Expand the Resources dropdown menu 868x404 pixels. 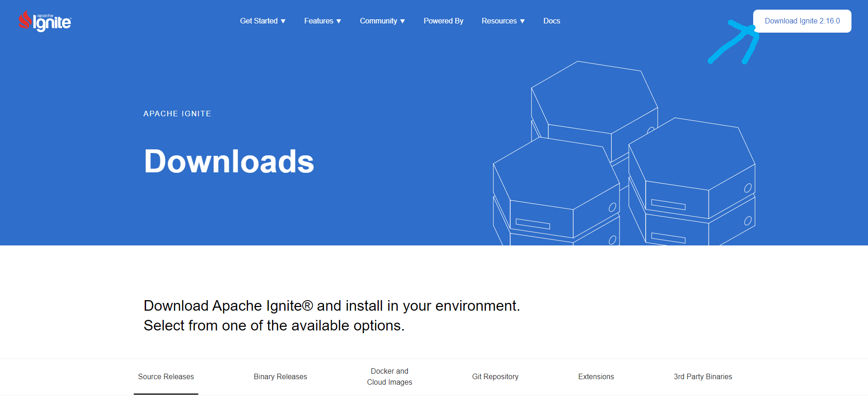coord(503,21)
